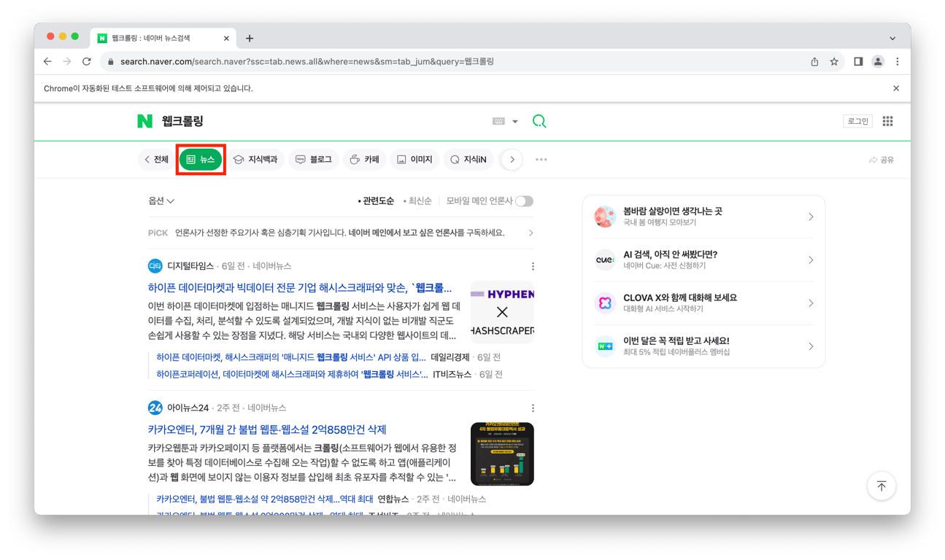Open more options for 디지털타임스 article
945x560 pixels.
[533, 266]
